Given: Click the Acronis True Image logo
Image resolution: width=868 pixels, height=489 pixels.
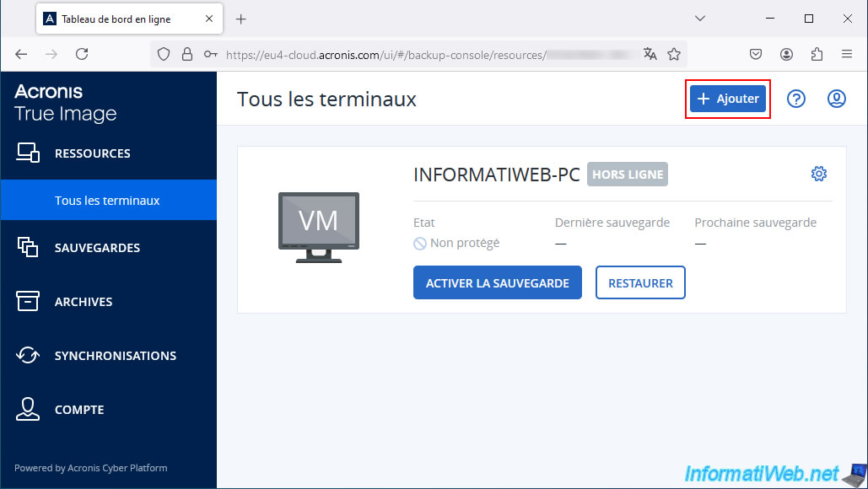Looking at the screenshot, I should (x=65, y=103).
